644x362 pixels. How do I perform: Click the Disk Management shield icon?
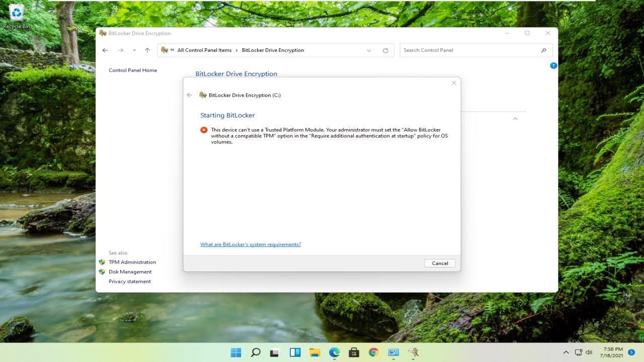[x=102, y=271]
